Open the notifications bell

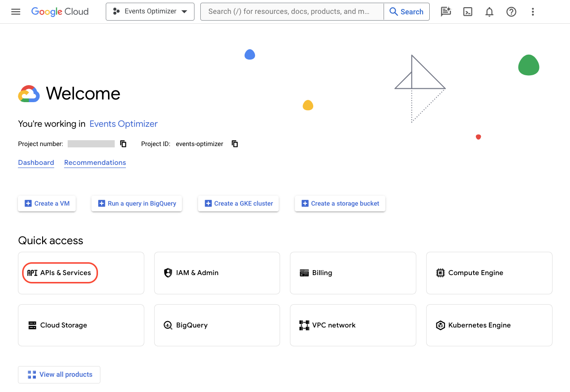click(489, 11)
